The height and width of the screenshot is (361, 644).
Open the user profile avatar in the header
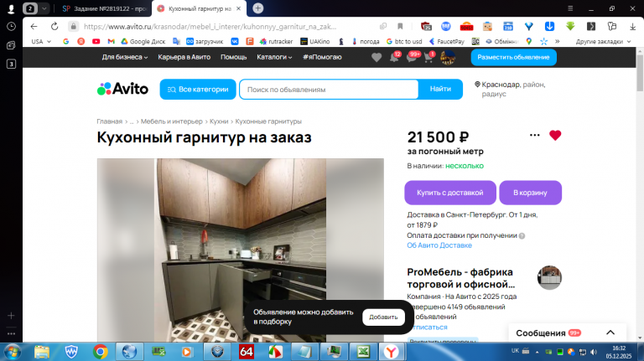click(448, 58)
